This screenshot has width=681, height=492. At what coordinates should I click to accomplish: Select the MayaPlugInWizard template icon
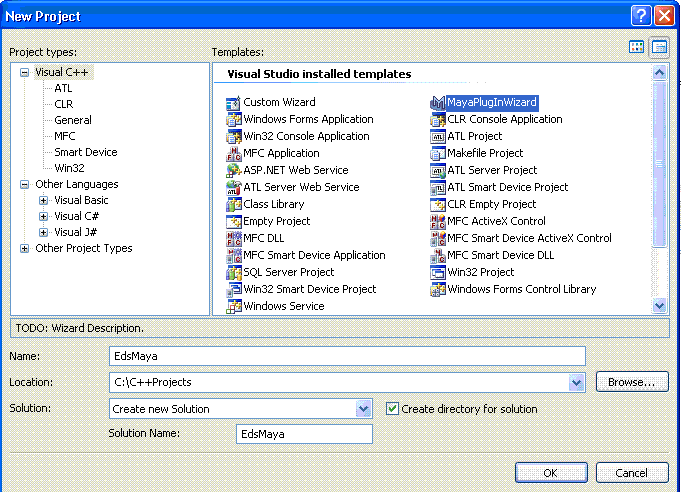(x=437, y=102)
